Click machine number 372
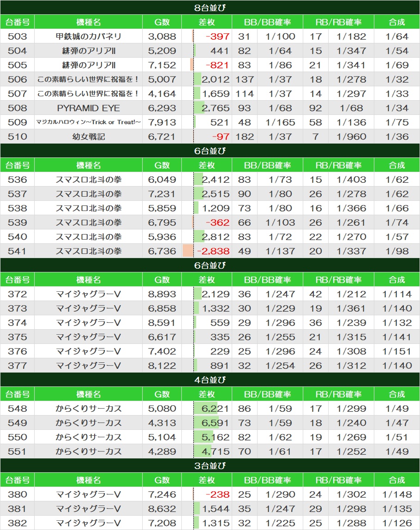This screenshot has width=420, height=530. 17,294
